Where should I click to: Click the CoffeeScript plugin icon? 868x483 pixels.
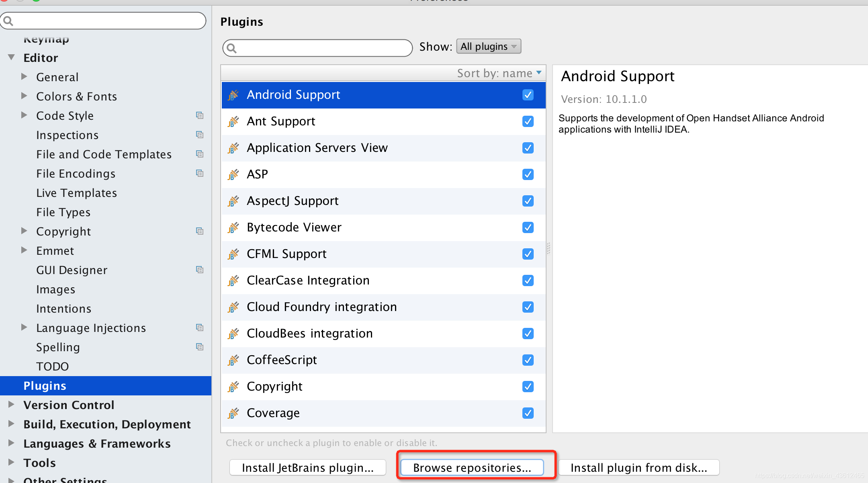[x=233, y=360]
